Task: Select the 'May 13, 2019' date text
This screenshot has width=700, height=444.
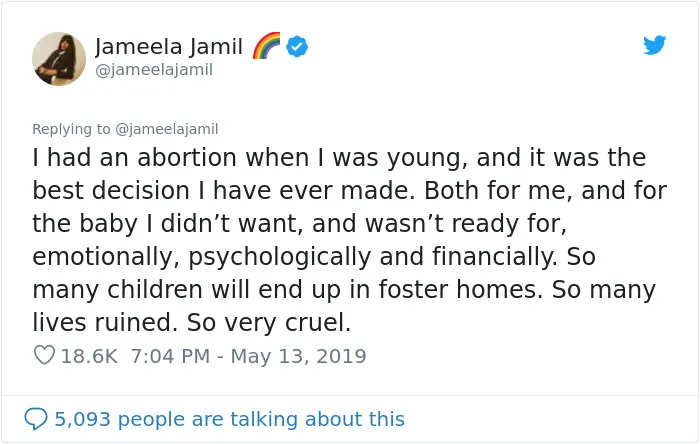Action: (x=298, y=356)
